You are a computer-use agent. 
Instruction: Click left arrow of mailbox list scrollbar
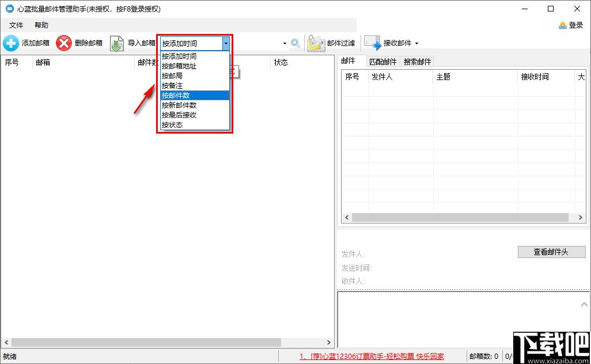pyautogui.click(x=6, y=342)
